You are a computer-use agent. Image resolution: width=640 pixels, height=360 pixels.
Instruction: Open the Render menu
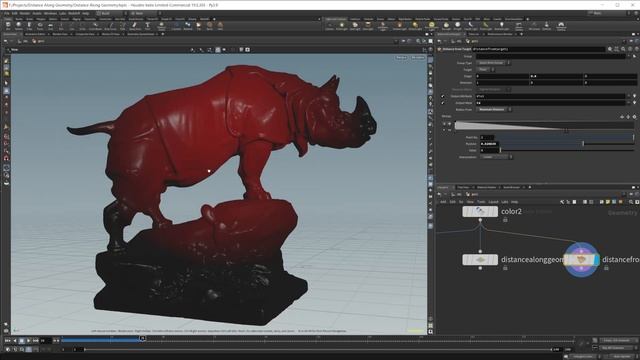tap(24, 13)
